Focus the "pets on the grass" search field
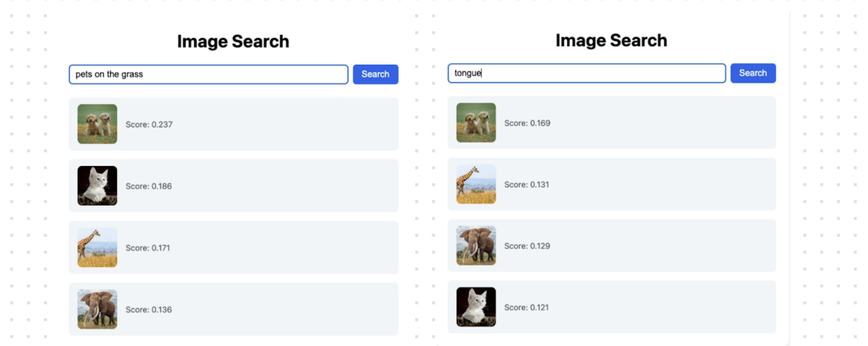868x346 pixels. (x=208, y=74)
